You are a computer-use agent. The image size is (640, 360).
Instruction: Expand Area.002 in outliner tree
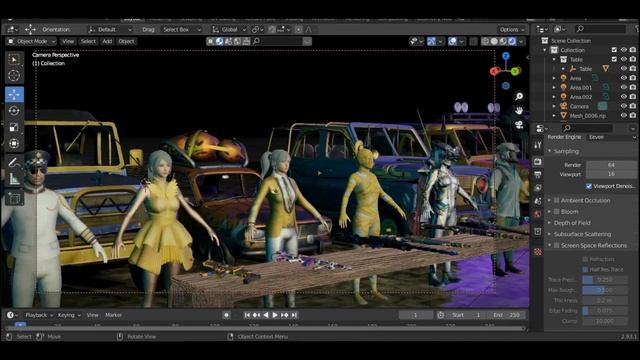click(554, 97)
